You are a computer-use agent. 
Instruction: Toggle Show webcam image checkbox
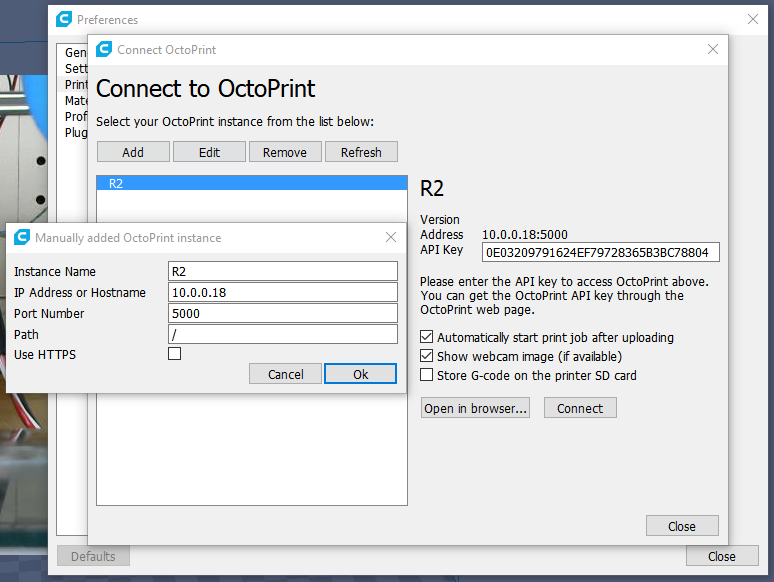426,356
